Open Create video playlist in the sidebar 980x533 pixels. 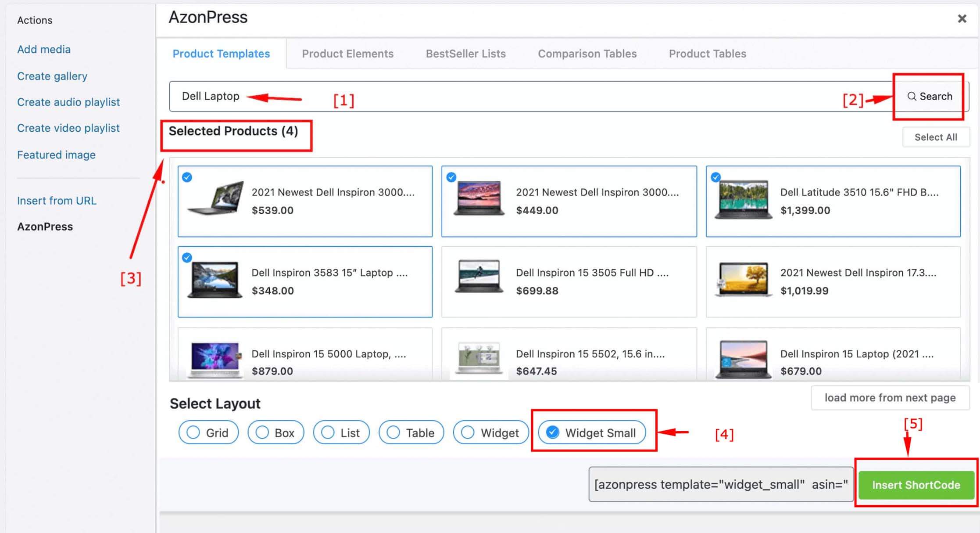[68, 128]
